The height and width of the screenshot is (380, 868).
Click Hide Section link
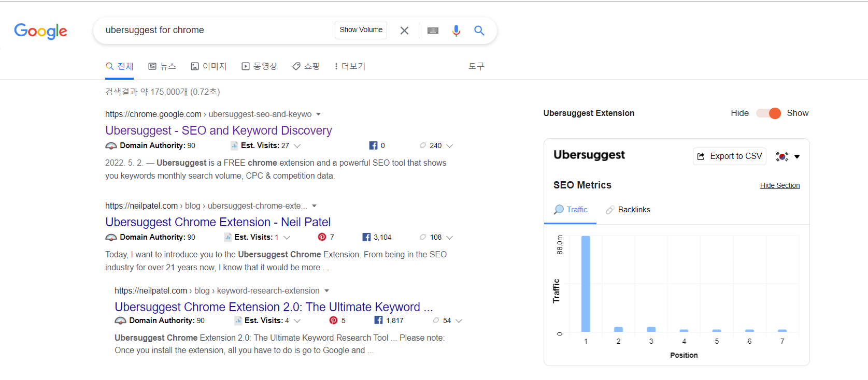tap(780, 185)
